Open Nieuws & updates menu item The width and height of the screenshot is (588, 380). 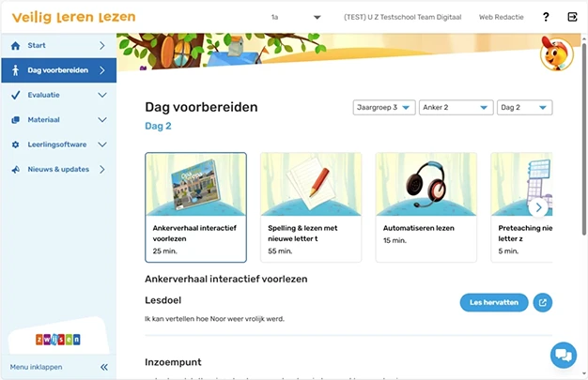pos(58,169)
